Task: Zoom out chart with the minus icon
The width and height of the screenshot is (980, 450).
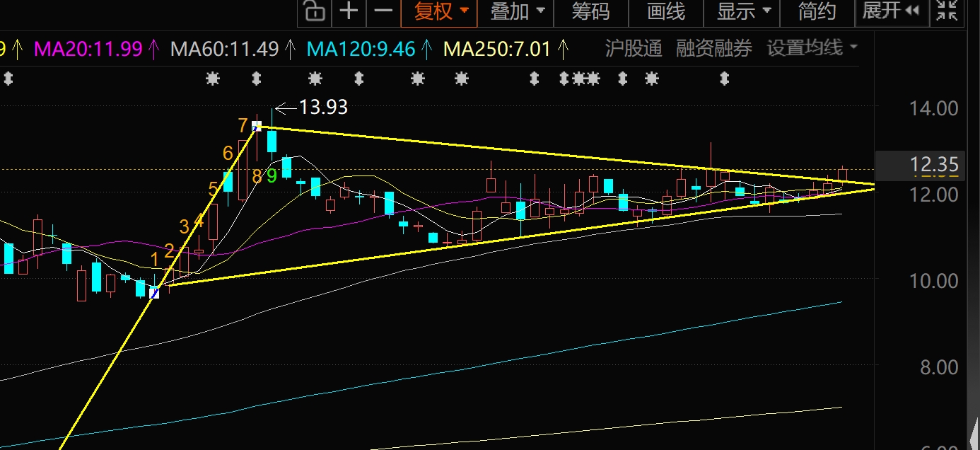Action: (x=383, y=11)
